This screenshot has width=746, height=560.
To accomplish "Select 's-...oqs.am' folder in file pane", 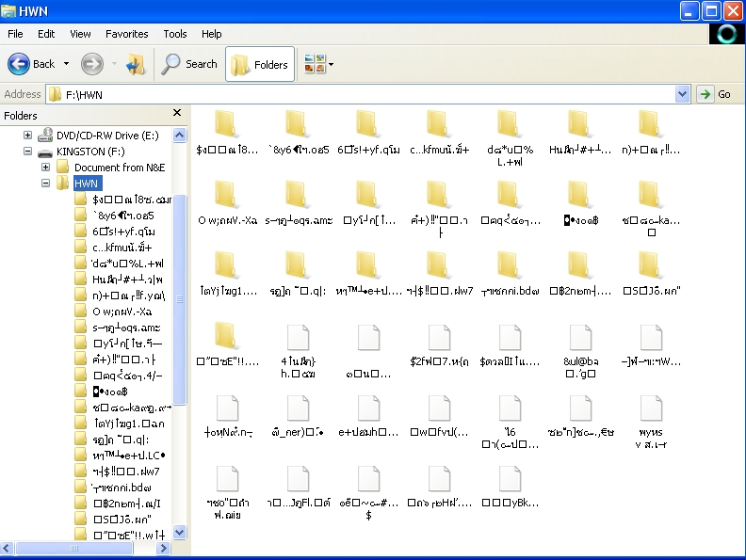I will [299, 202].
